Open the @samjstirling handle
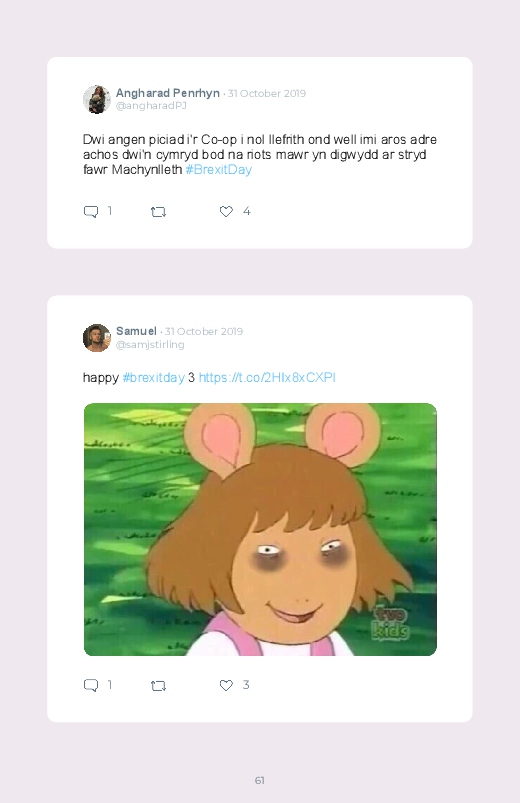 [x=150, y=345]
